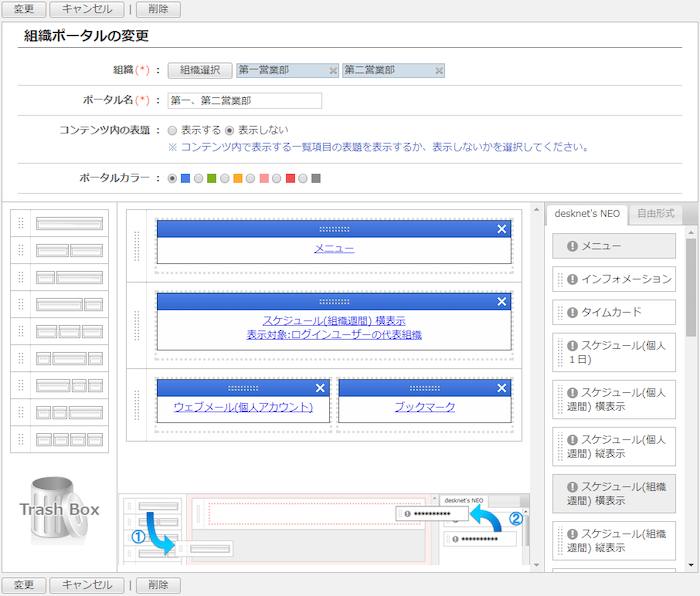Delete the 第二営業部 organization tag
Viewport: 700px width, 596px height.
pos(439,71)
